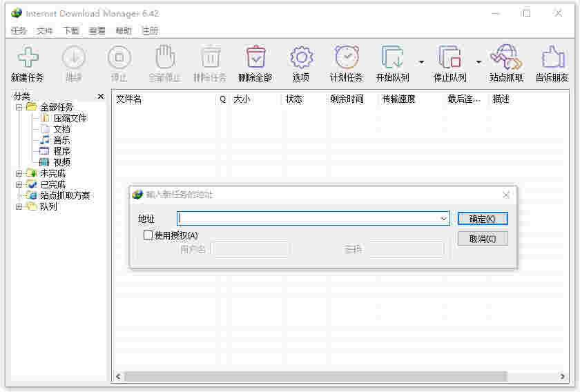Open the 计划任务 scheduler clock icon
This screenshot has height=392, width=580.
pyautogui.click(x=347, y=57)
